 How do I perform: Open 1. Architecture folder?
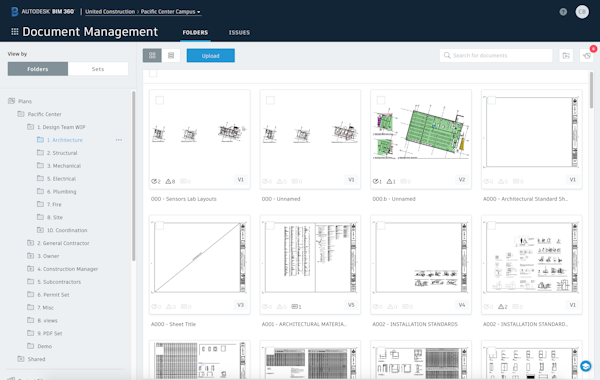tap(65, 140)
